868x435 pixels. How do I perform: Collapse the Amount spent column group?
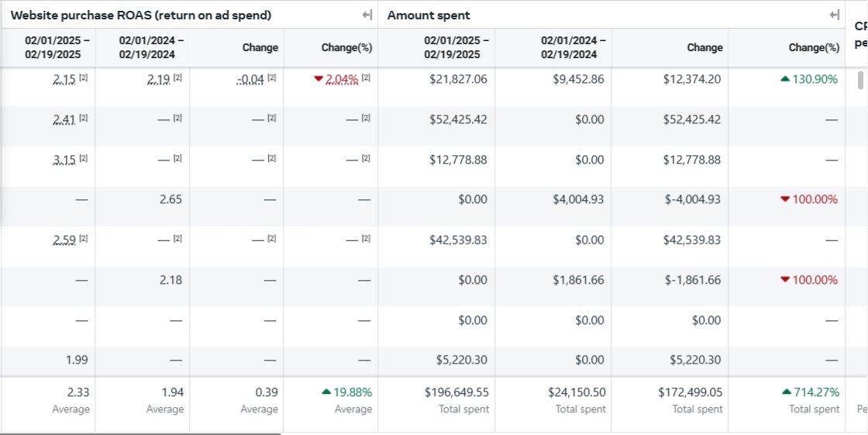point(834,16)
